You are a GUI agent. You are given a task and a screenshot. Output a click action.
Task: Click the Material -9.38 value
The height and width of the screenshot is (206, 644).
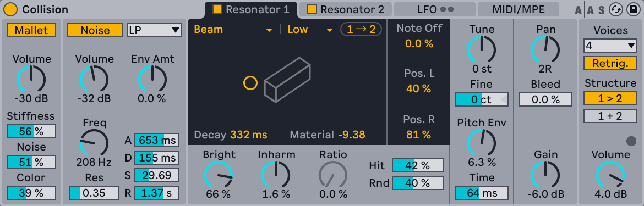pyautogui.click(x=352, y=135)
